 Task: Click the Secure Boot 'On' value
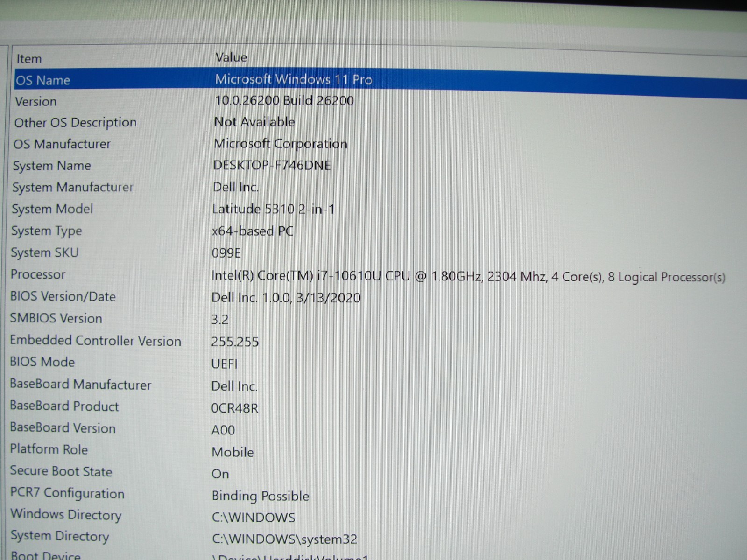coord(220,474)
